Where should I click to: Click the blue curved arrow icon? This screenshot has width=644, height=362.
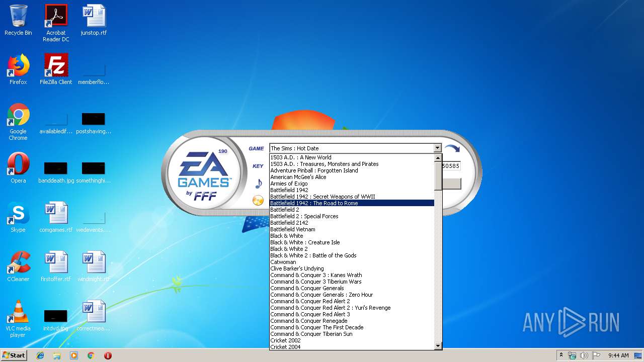tap(452, 149)
